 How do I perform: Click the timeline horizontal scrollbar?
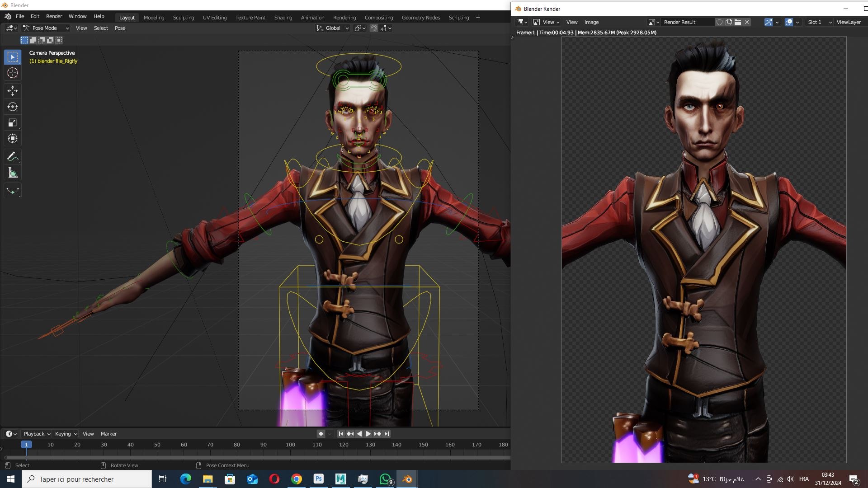[257, 458]
